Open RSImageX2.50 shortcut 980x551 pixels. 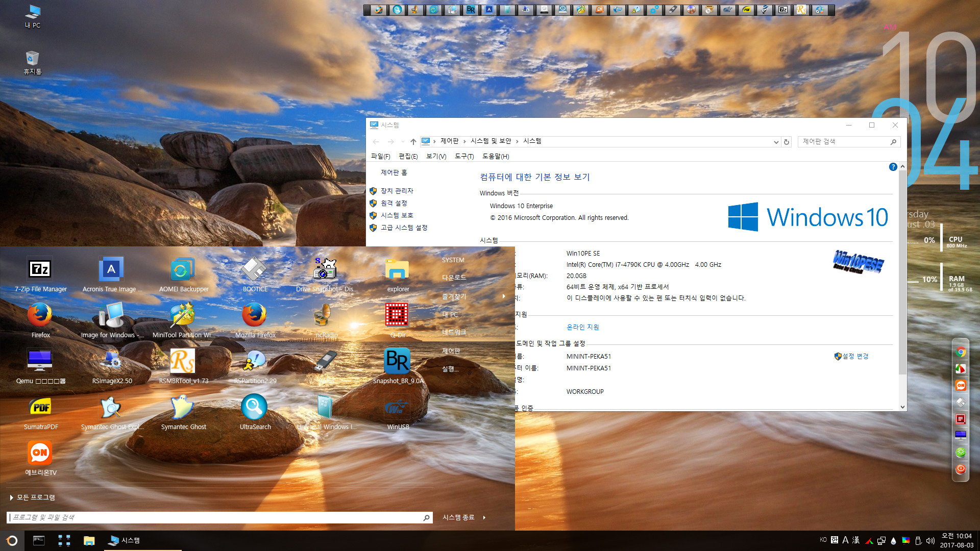[112, 367]
